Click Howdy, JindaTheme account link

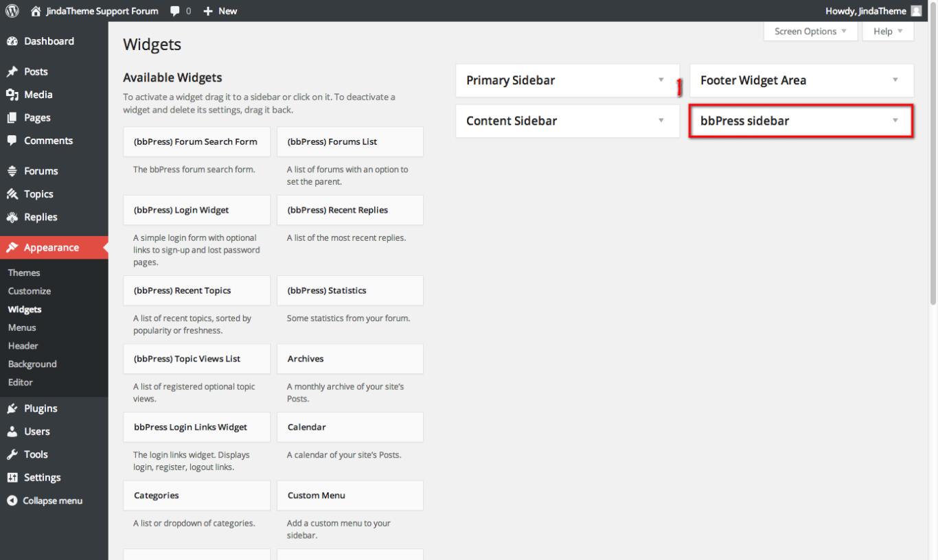866,11
